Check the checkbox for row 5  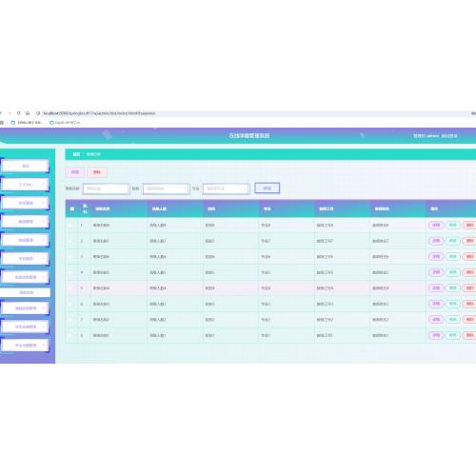point(70,288)
